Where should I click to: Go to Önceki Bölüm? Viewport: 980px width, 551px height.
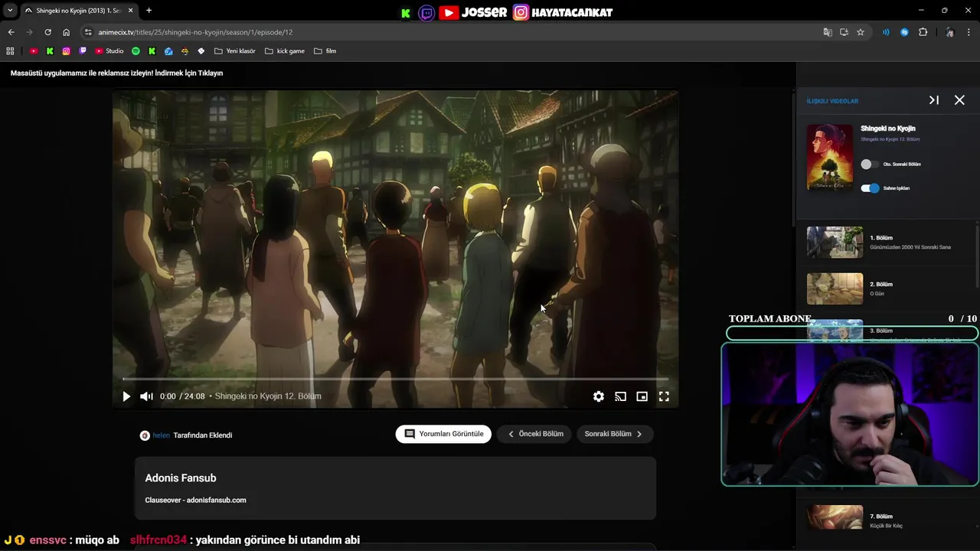(535, 434)
